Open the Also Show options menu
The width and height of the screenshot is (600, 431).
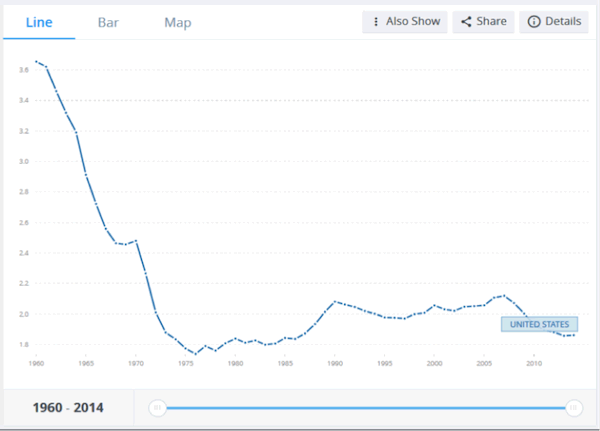point(375,22)
